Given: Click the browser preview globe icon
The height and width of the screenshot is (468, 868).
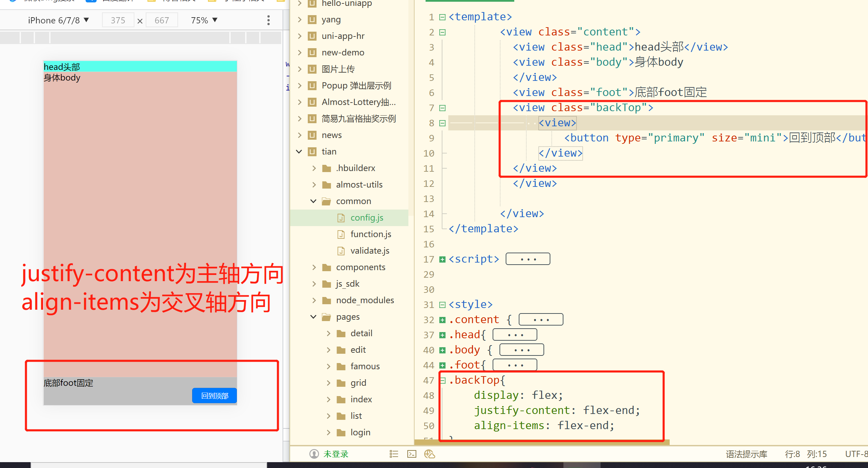Looking at the screenshot, I should click(429, 454).
